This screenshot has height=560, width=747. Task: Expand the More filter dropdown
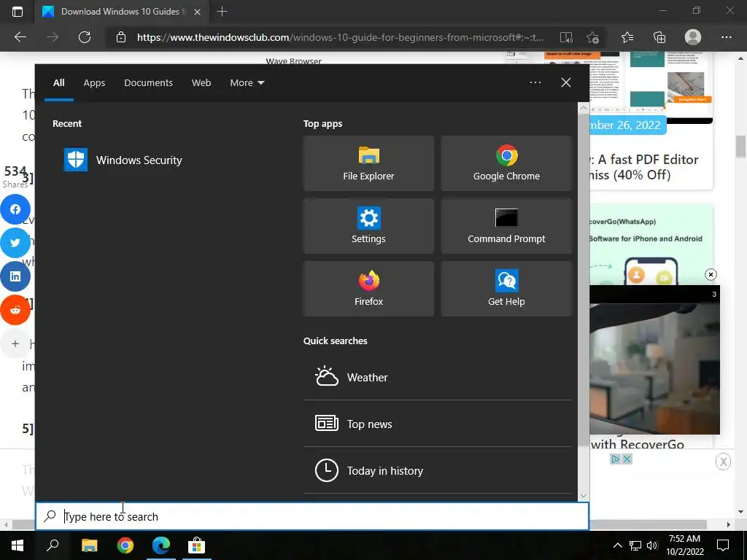coord(247,83)
